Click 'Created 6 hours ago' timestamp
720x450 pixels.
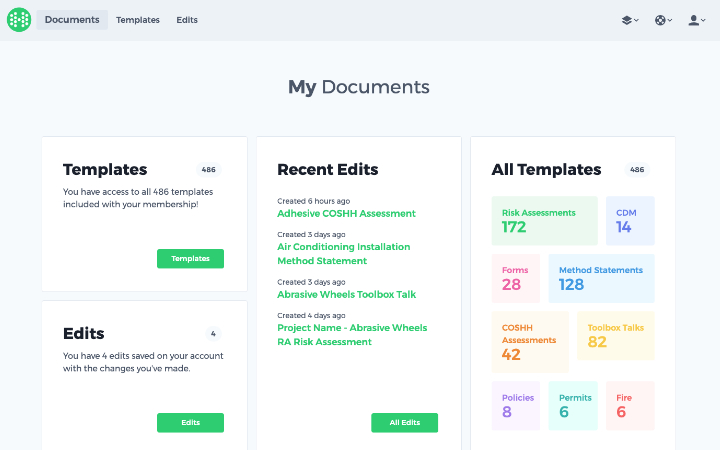point(314,201)
